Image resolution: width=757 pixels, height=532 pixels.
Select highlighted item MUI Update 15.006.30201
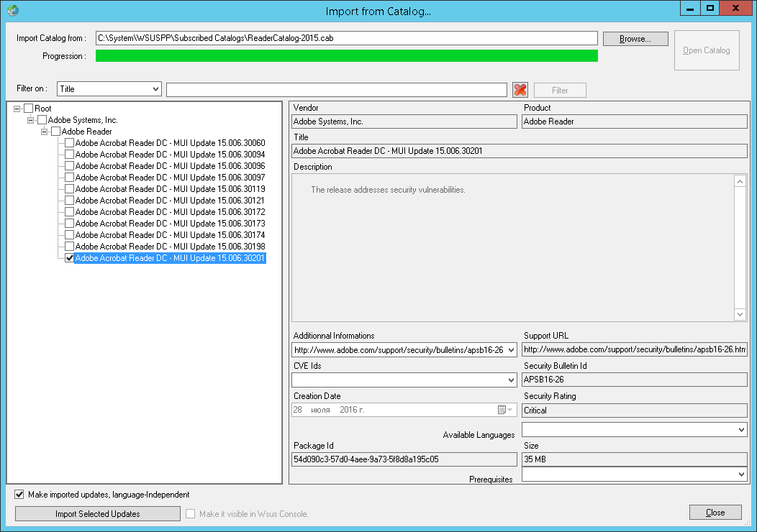point(170,258)
